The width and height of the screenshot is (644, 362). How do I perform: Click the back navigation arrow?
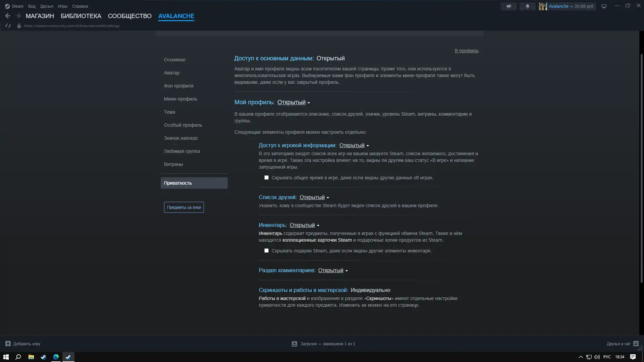click(8, 16)
